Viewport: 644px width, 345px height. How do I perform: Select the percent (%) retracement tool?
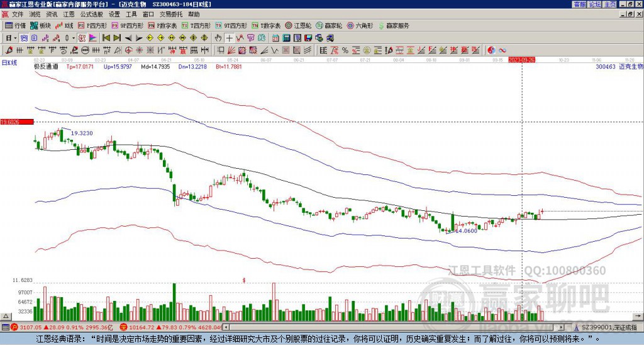(x=345, y=50)
